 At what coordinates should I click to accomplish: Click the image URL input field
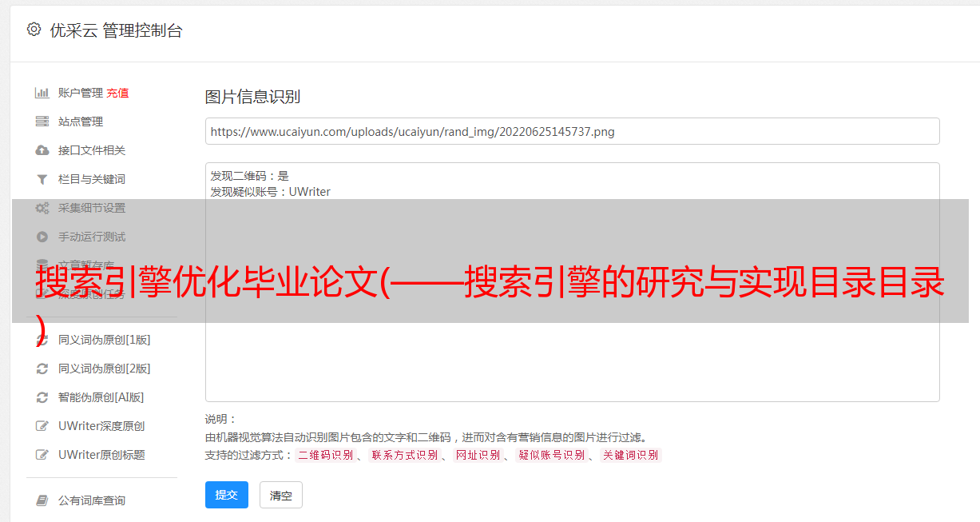pyautogui.click(x=572, y=131)
